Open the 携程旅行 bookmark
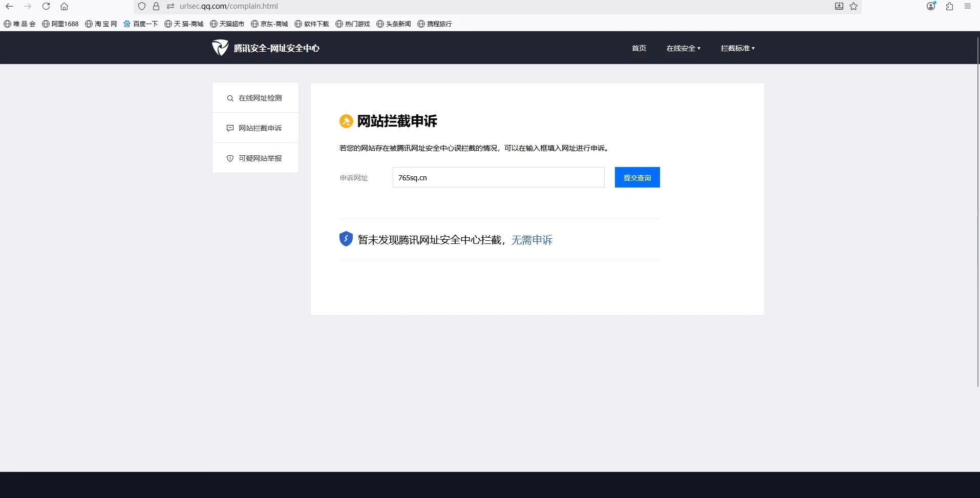Viewport: 980px width, 498px height. 435,24
